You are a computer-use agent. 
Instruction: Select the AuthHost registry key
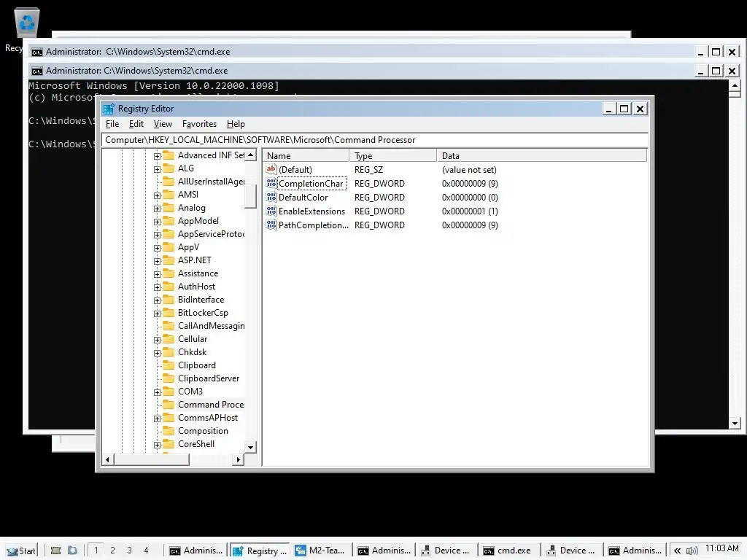[x=196, y=286]
